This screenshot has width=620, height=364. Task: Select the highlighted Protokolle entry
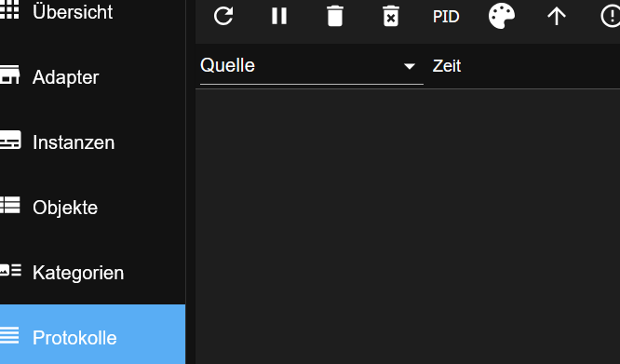coord(92,334)
